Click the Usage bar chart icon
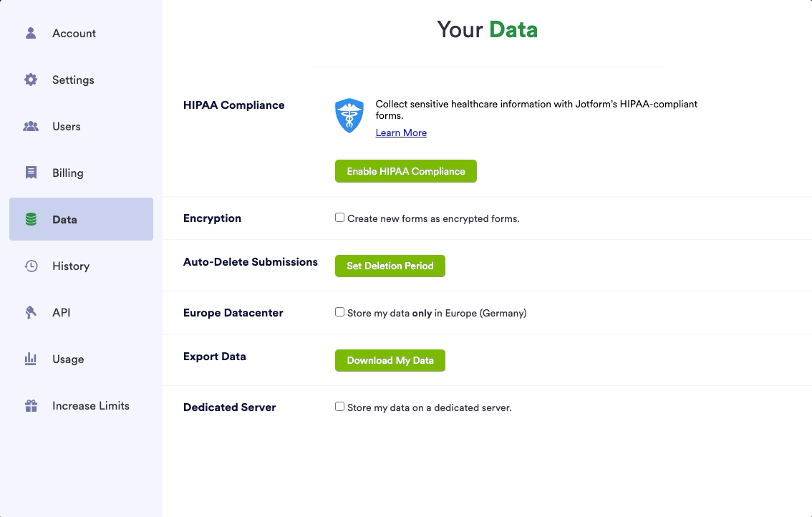The width and height of the screenshot is (812, 517). (x=31, y=359)
